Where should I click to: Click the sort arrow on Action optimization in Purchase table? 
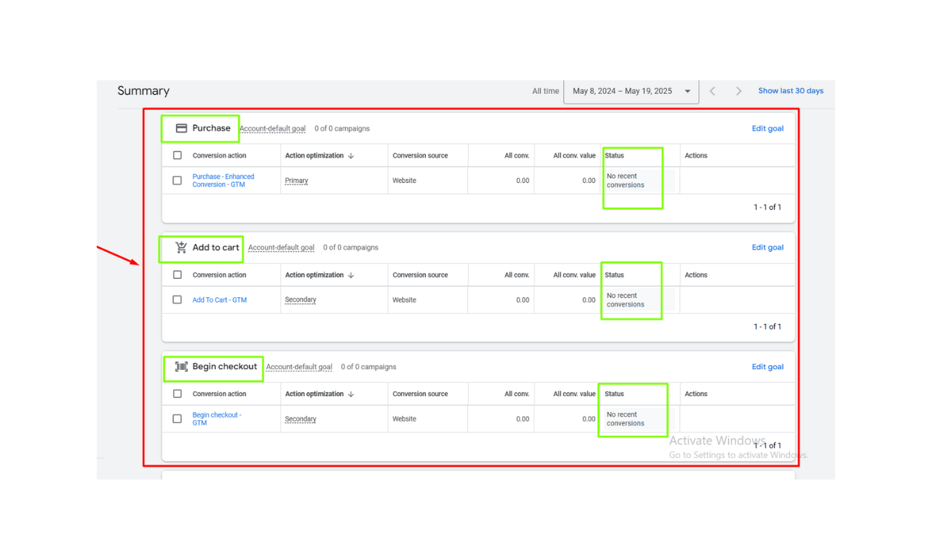click(x=352, y=155)
